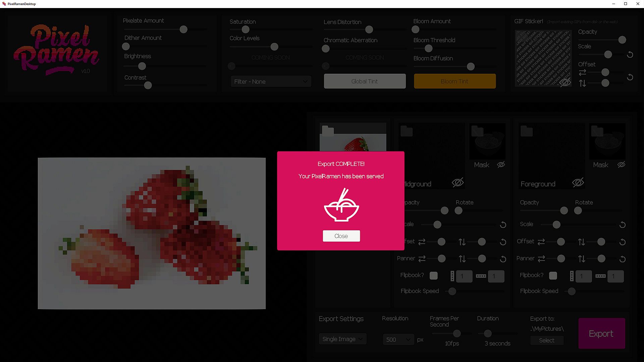Expand the Resolution 500 dropdown
Image resolution: width=644 pixels, height=362 pixels.
coord(398,340)
